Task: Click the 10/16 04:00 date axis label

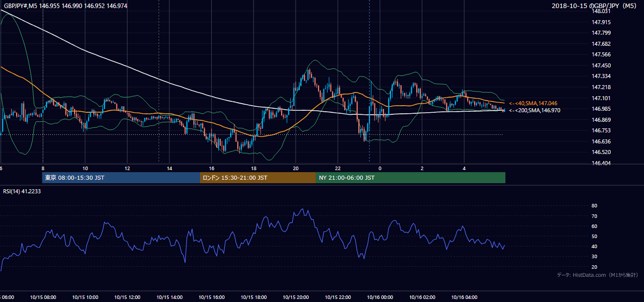Action: click(x=464, y=297)
